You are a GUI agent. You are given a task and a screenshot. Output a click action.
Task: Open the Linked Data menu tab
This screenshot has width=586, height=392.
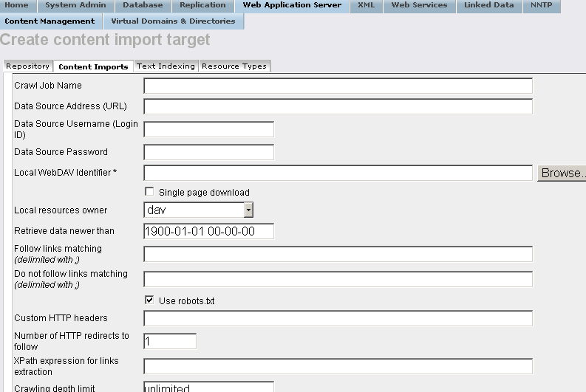[x=488, y=6]
